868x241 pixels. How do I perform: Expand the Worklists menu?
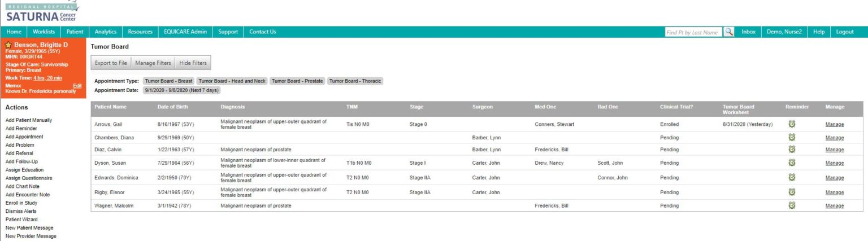[x=44, y=32]
